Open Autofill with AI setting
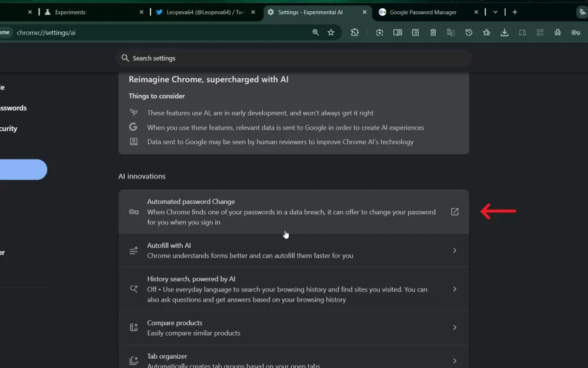The width and height of the screenshot is (588, 368). click(x=293, y=250)
